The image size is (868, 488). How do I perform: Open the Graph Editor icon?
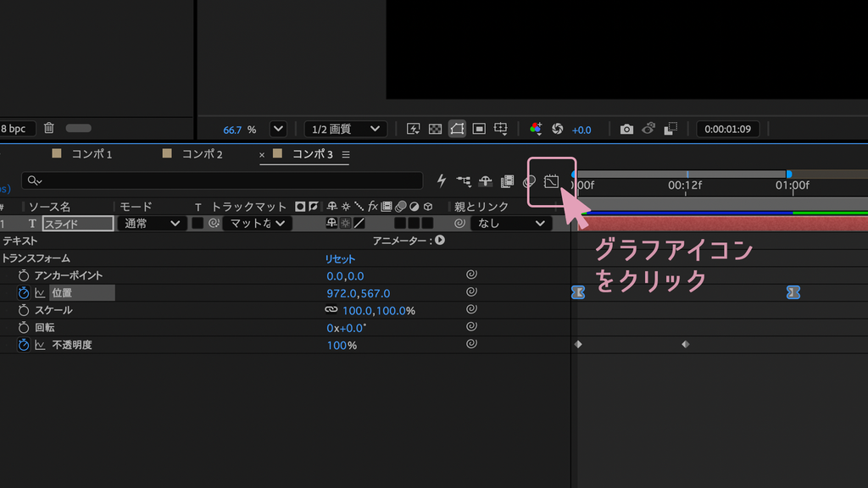pyautogui.click(x=551, y=181)
